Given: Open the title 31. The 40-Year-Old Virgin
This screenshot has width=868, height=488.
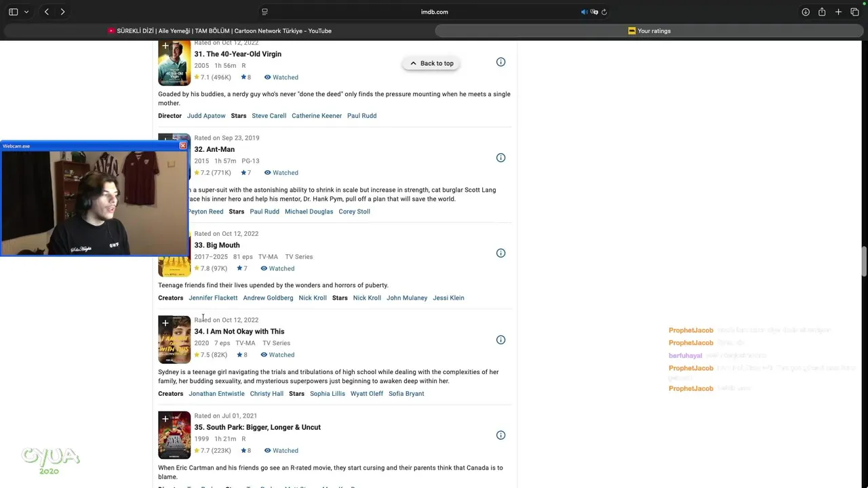Looking at the screenshot, I should [x=238, y=54].
